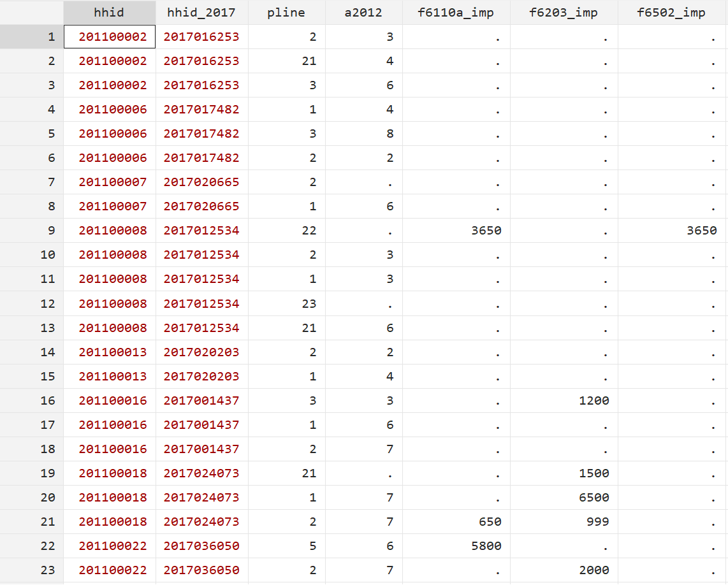Click hhid_2017 cell 2017020203 in row 15
Image resolution: width=728 pixels, height=585 pixels.
[201, 376]
